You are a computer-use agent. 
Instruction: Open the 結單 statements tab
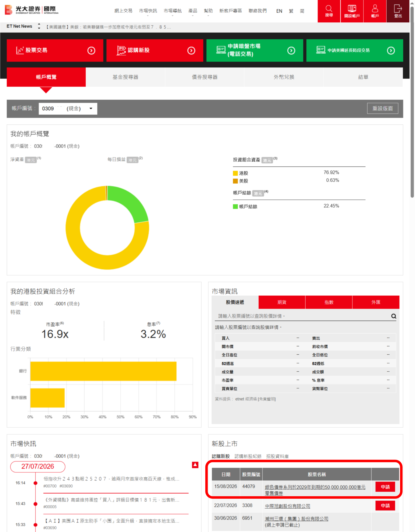click(x=363, y=77)
